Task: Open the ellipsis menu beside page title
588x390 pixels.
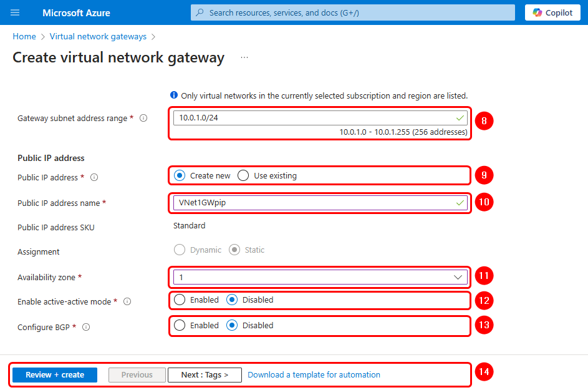Action: coord(244,57)
